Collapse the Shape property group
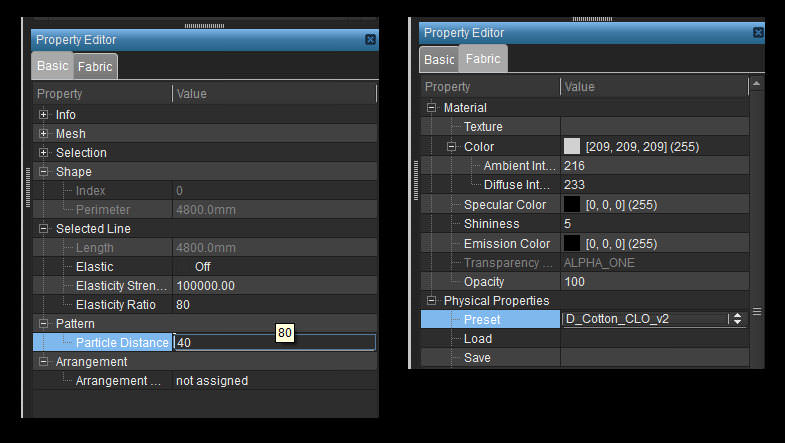Screen dimensions: 785x443 tap(44, 172)
